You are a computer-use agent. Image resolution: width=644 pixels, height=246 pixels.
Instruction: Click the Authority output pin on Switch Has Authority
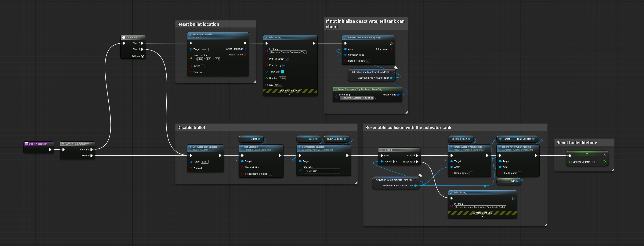coord(92,150)
